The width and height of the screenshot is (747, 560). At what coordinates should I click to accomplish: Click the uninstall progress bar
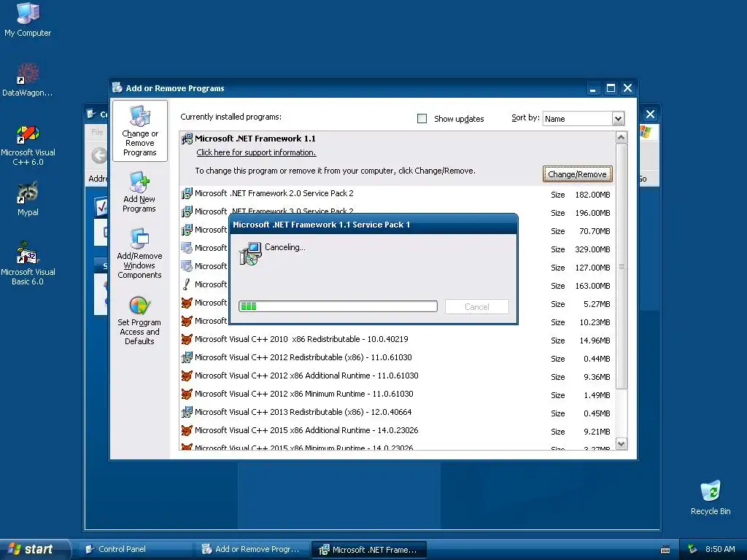pyautogui.click(x=338, y=306)
